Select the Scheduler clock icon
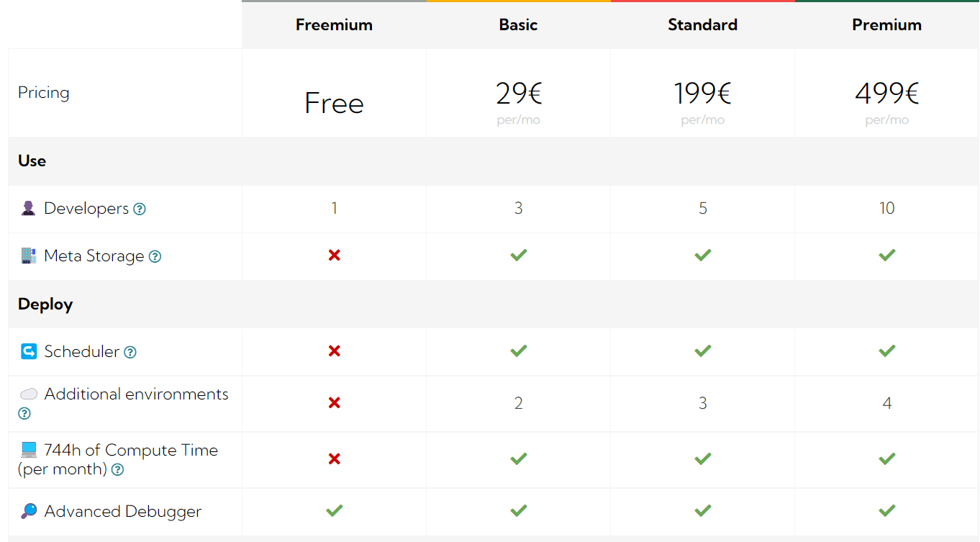980x542 pixels. 27,351
